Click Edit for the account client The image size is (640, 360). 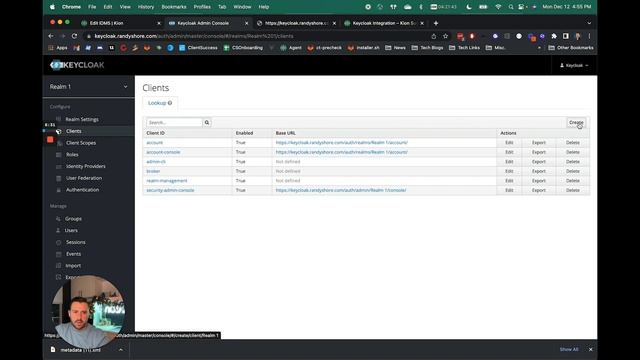pos(509,142)
